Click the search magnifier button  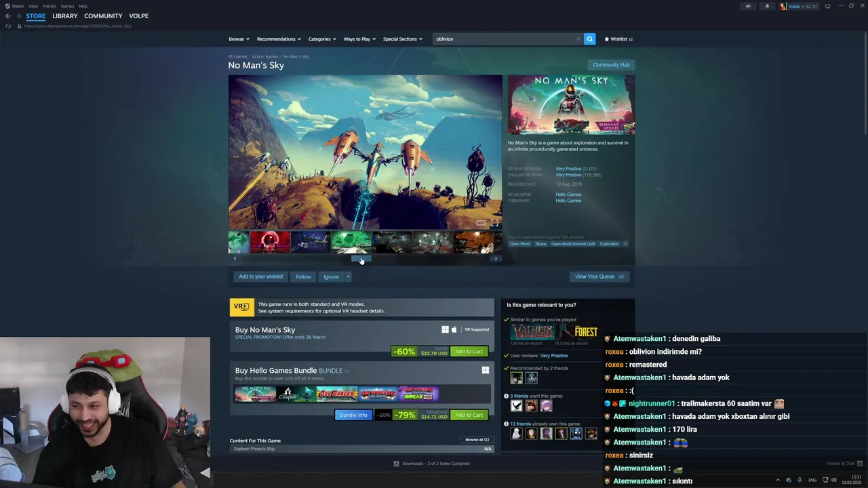(590, 39)
